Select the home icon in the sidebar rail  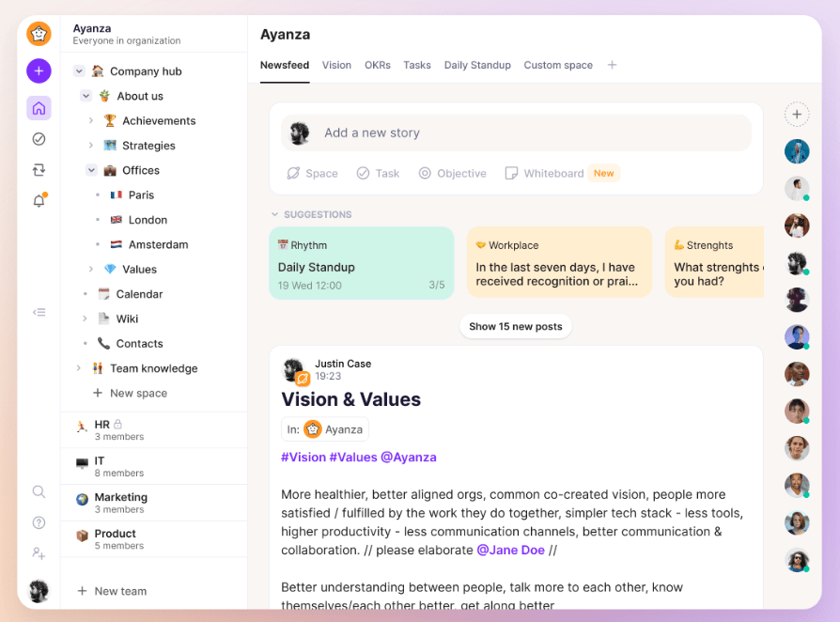click(x=39, y=108)
